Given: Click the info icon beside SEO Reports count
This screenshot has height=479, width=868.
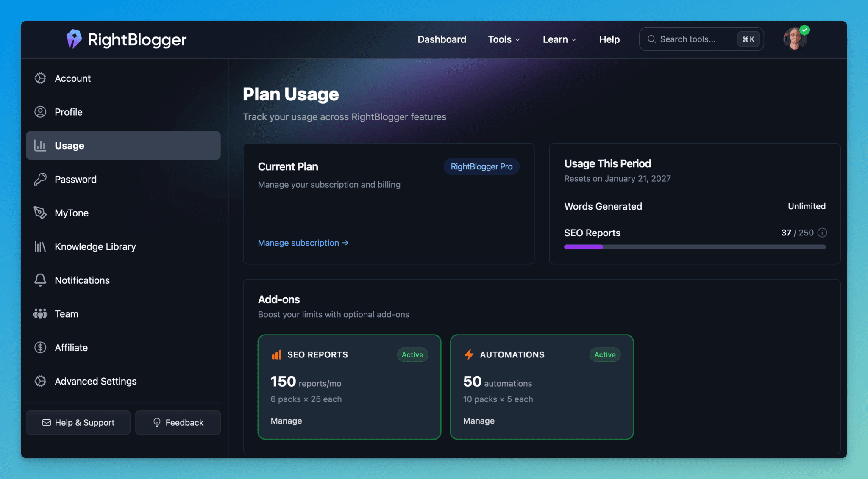Looking at the screenshot, I should 823,233.
